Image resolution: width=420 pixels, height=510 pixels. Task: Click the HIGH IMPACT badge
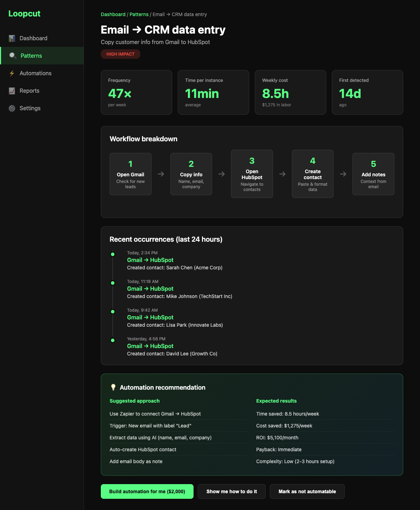click(x=120, y=54)
